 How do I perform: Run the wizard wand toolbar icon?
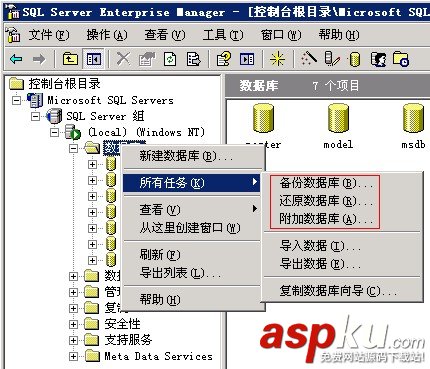[309, 59]
